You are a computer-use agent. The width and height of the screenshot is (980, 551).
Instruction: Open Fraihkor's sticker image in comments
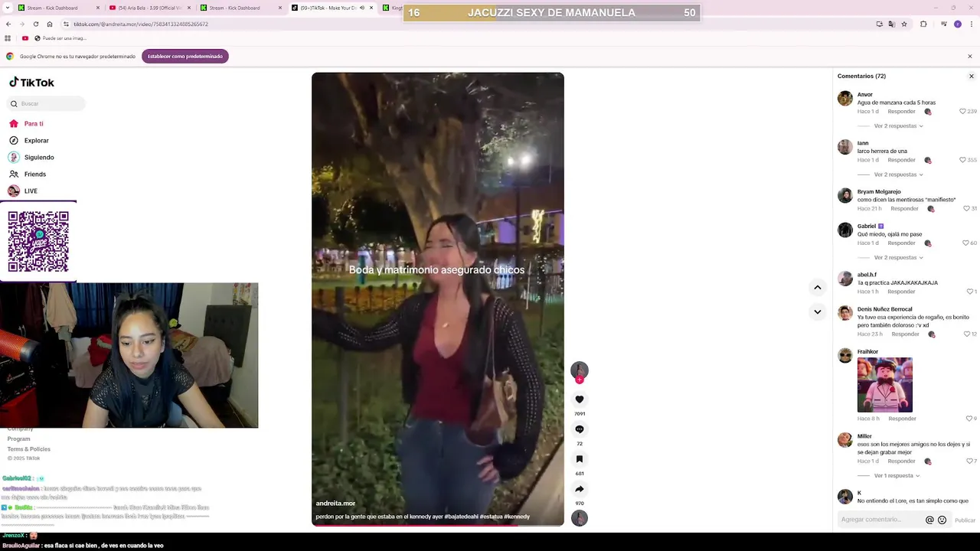(885, 385)
